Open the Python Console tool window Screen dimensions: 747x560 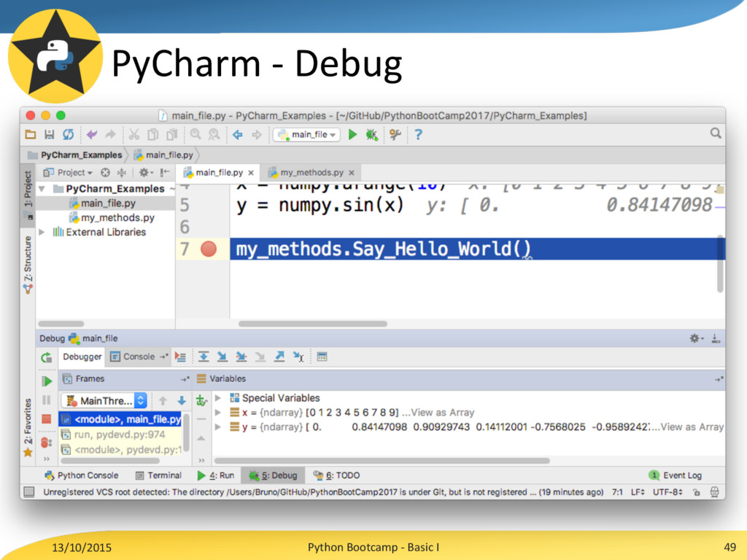82,475
